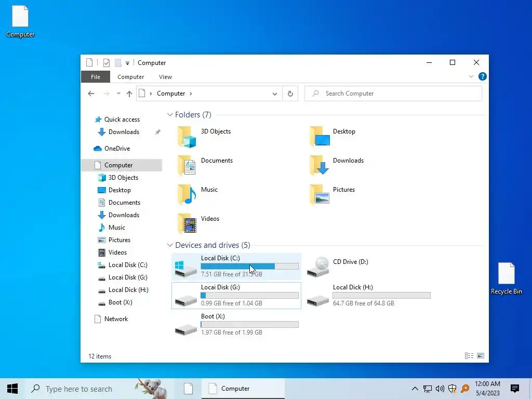Collapse the Folders (7) section
The image size is (532, 399).
point(170,115)
